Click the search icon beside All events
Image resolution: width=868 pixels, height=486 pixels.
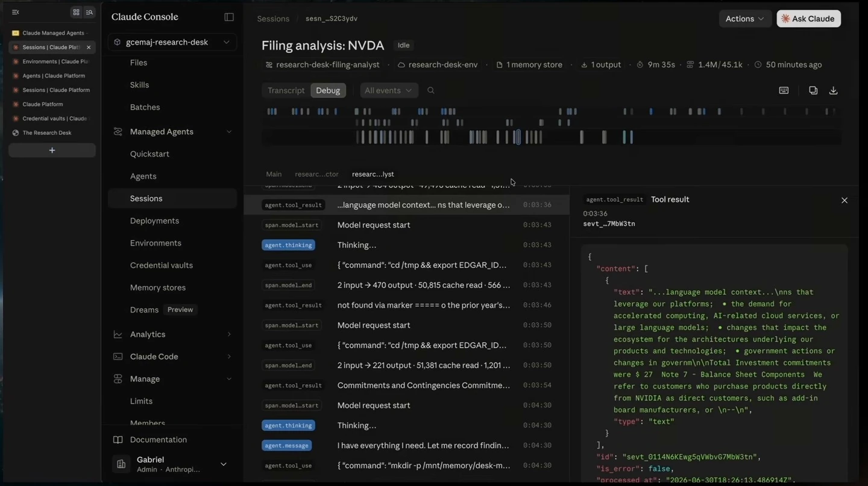[431, 90]
